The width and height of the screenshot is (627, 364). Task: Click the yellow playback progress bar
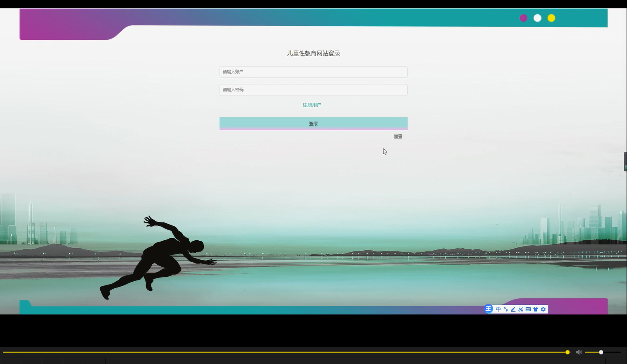tap(285, 352)
